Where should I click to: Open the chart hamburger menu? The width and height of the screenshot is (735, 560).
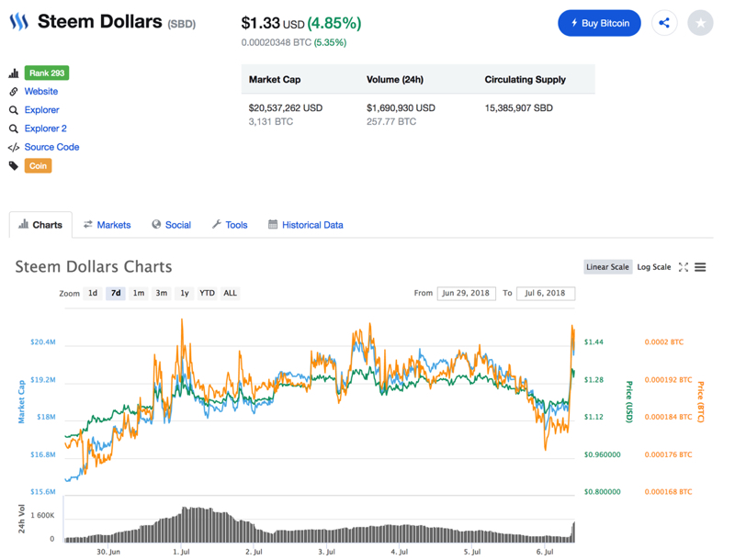(700, 267)
